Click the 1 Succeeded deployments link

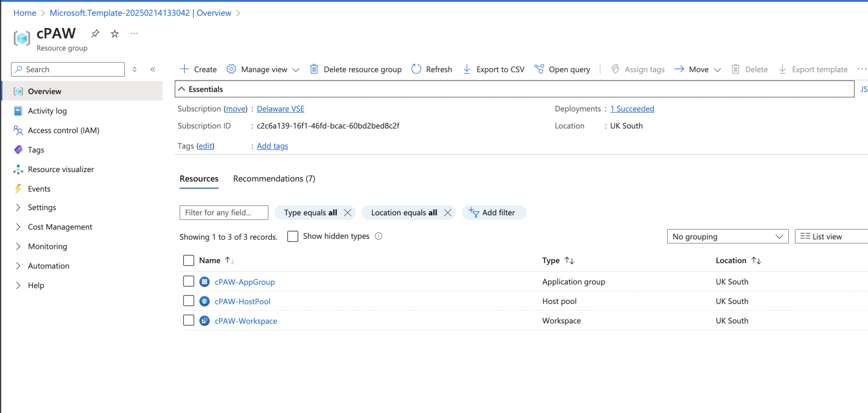pos(632,109)
